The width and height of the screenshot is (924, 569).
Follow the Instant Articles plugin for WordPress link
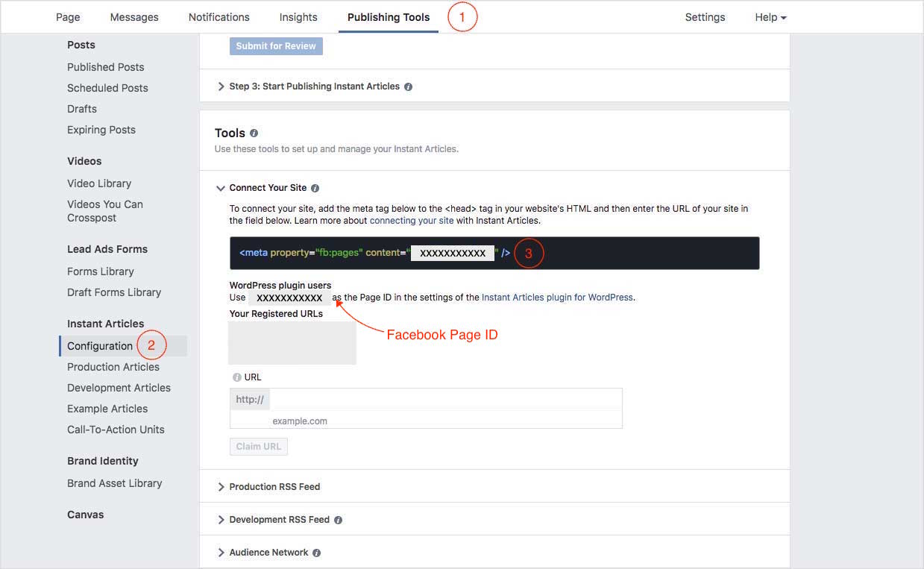click(557, 298)
